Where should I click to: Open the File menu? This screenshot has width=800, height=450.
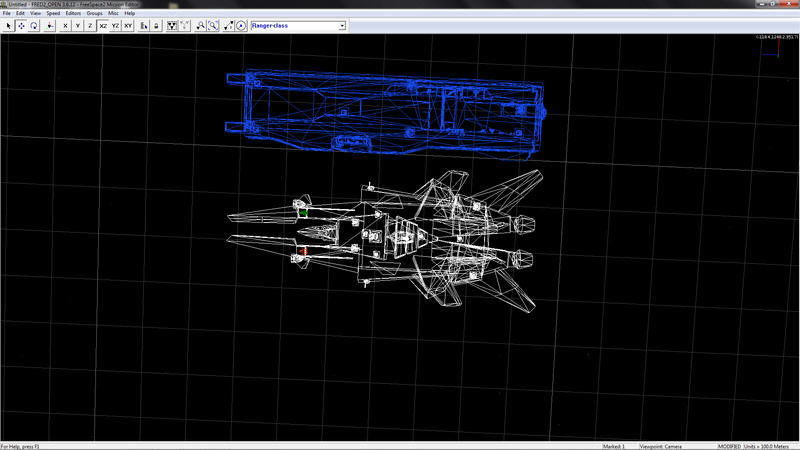[x=6, y=13]
